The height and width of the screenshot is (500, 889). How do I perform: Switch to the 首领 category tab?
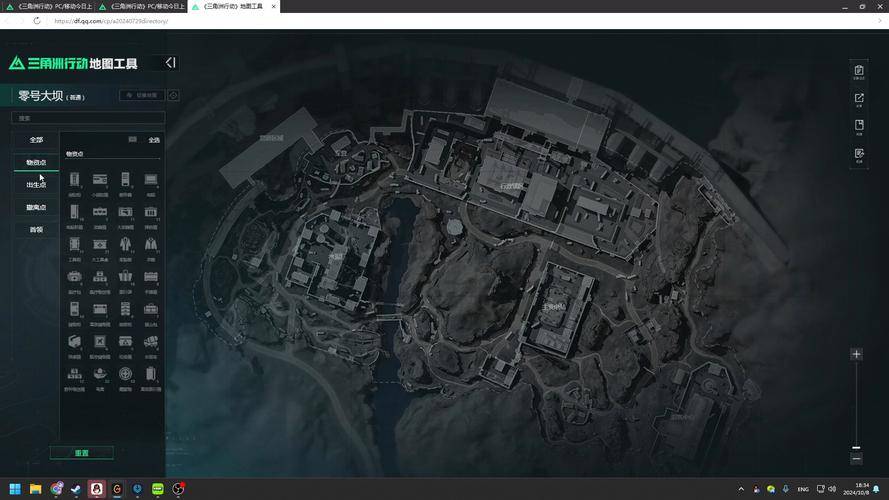[36, 230]
